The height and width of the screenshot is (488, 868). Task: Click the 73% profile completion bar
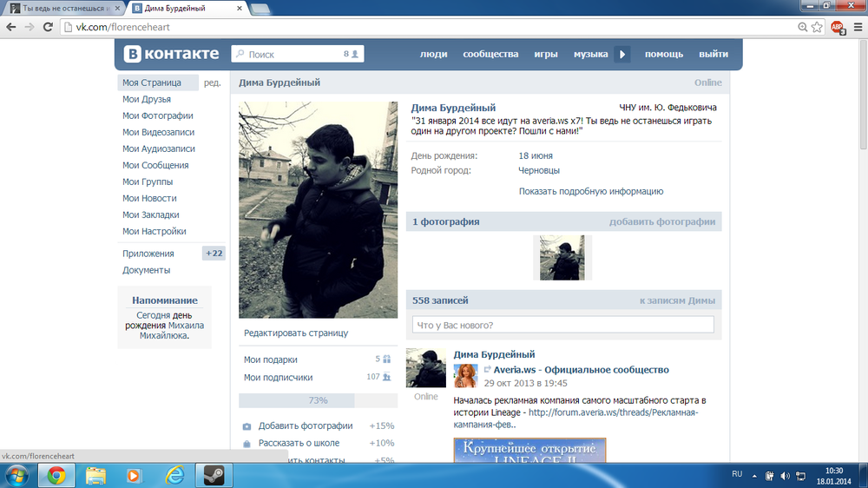click(318, 400)
